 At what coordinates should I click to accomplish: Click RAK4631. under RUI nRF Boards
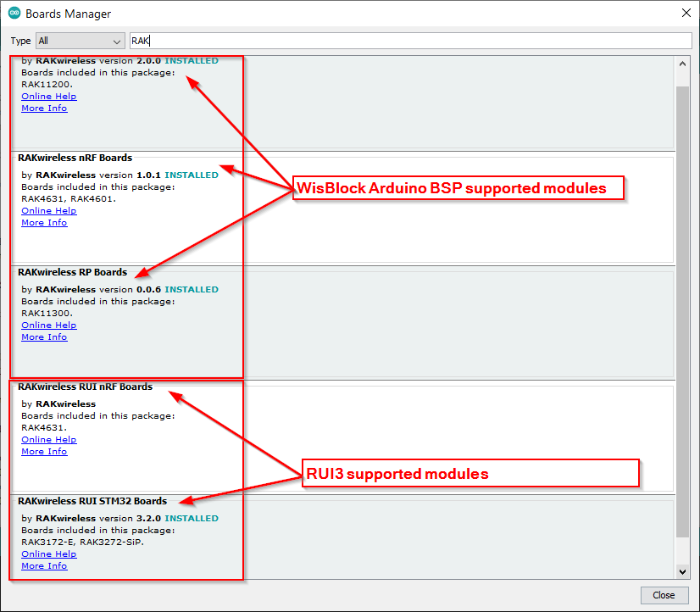pyautogui.click(x=44, y=428)
